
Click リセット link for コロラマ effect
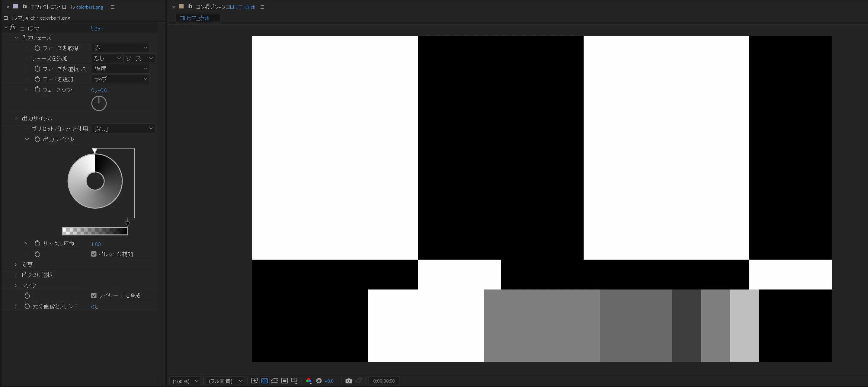coord(96,28)
